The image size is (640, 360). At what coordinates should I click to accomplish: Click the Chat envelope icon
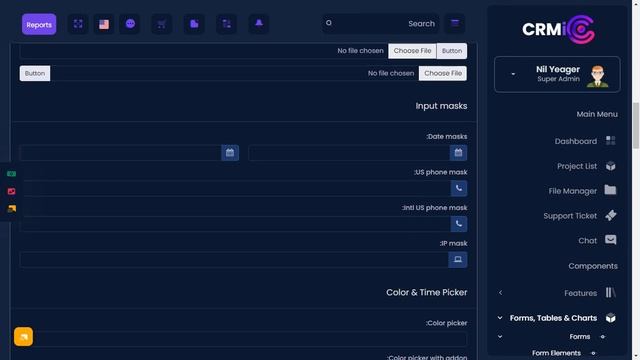tap(611, 240)
